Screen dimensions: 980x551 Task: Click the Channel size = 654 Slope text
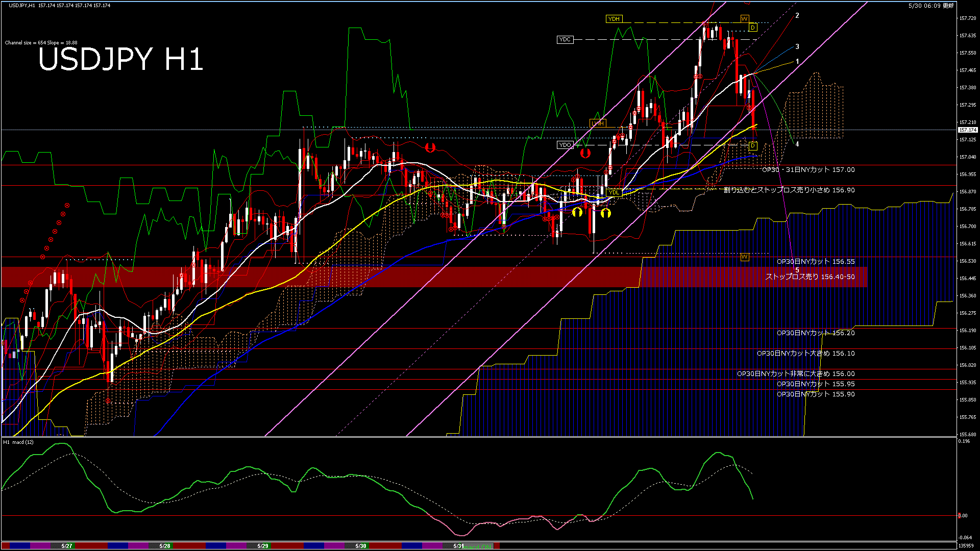click(x=41, y=43)
